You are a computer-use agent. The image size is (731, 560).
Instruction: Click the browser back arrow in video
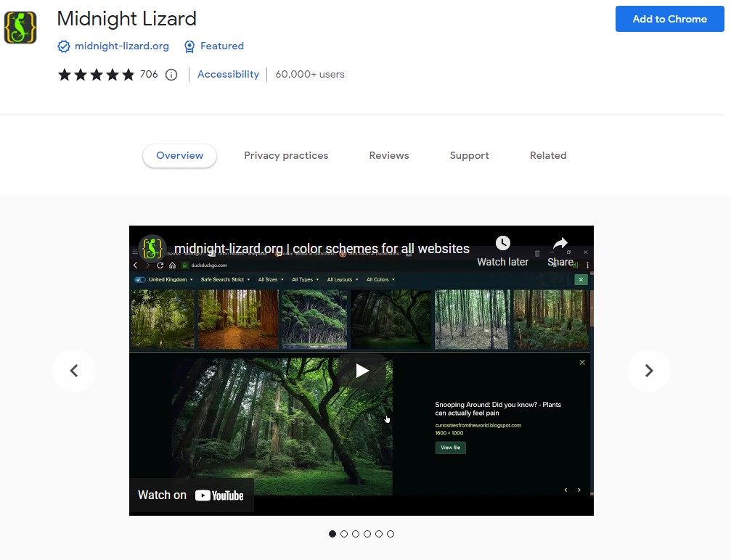pos(136,265)
